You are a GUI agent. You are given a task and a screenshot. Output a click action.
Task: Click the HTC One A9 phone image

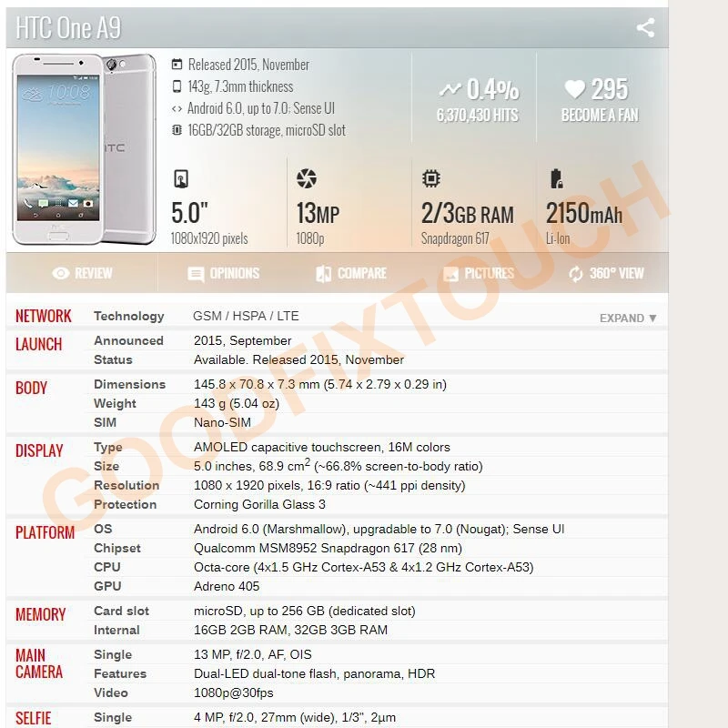pos(84,149)
